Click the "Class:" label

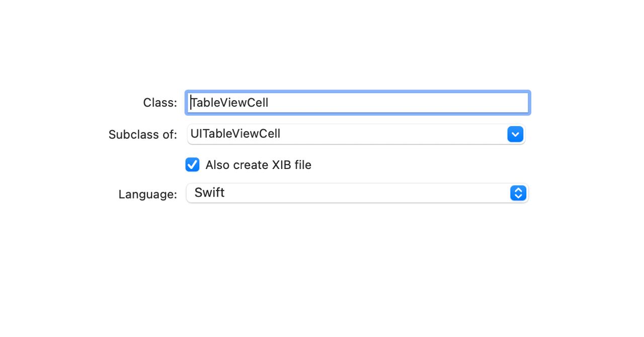click(x=160, y=103)
